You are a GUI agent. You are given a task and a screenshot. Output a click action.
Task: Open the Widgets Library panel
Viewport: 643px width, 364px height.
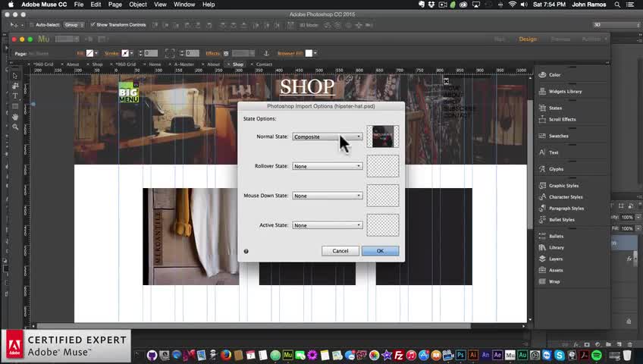pos(564,91)
